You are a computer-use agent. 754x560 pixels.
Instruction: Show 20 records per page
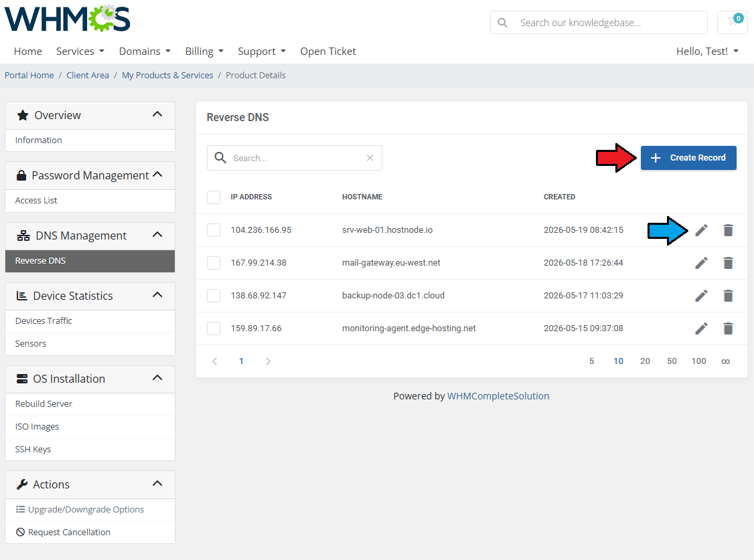[x=645, y=361]
